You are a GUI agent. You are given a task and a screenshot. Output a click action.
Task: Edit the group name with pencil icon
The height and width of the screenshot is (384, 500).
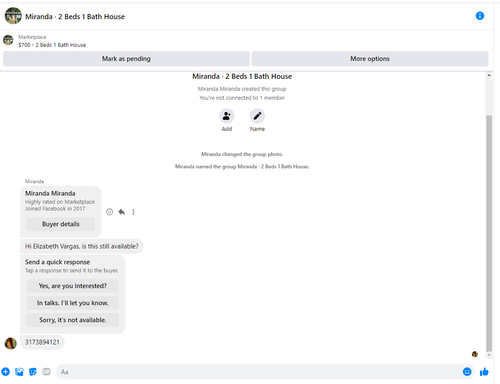[x=257, y=116]
